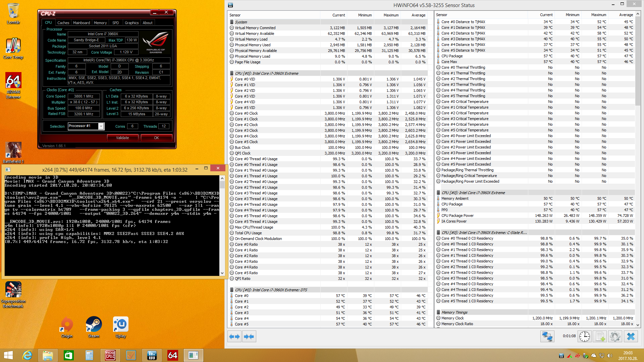Select IA Cores Power row
This screenshot has height=362, width=644.
535,221
